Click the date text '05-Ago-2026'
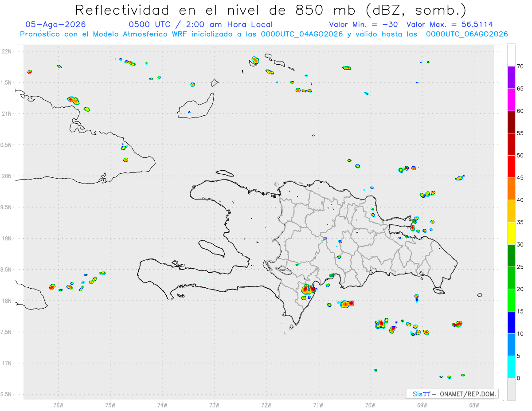The image size is (532, 411). (x=55, y=24)
